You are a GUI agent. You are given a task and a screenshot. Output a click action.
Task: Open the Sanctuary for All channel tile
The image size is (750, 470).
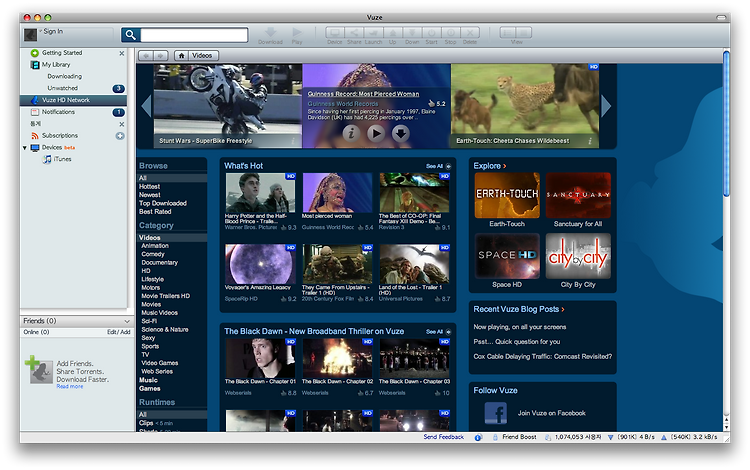point(578,196)
